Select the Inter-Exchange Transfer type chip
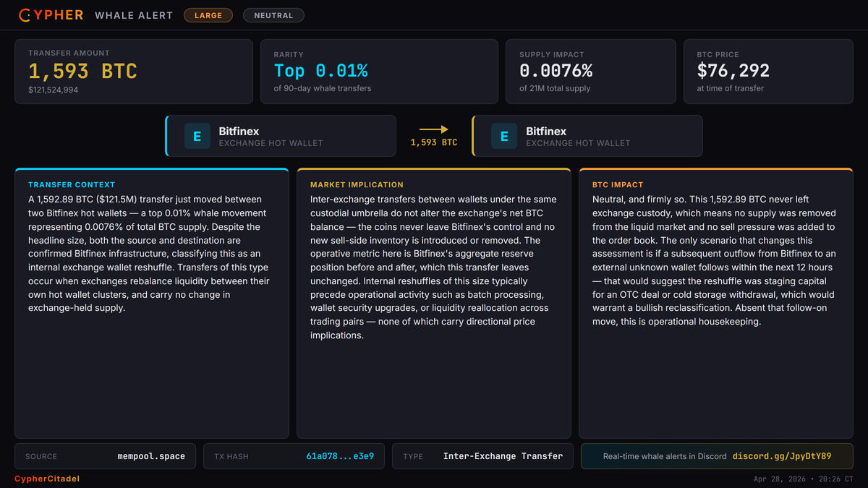 pos(482,456)
